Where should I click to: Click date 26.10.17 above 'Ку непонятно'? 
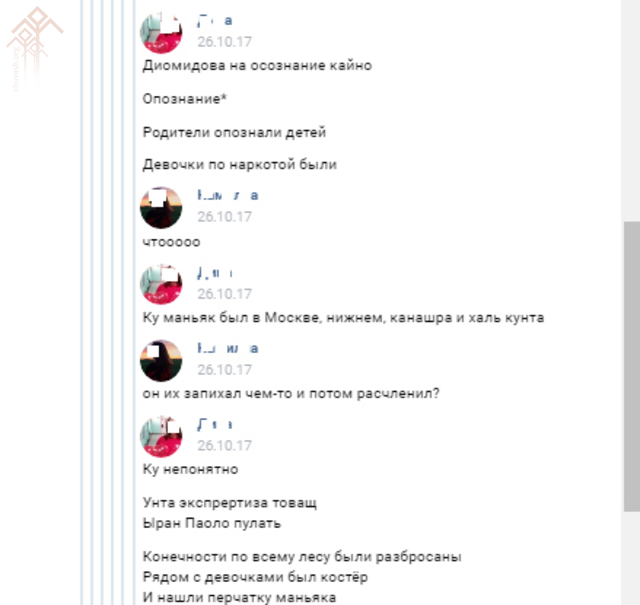coord(224,445)
